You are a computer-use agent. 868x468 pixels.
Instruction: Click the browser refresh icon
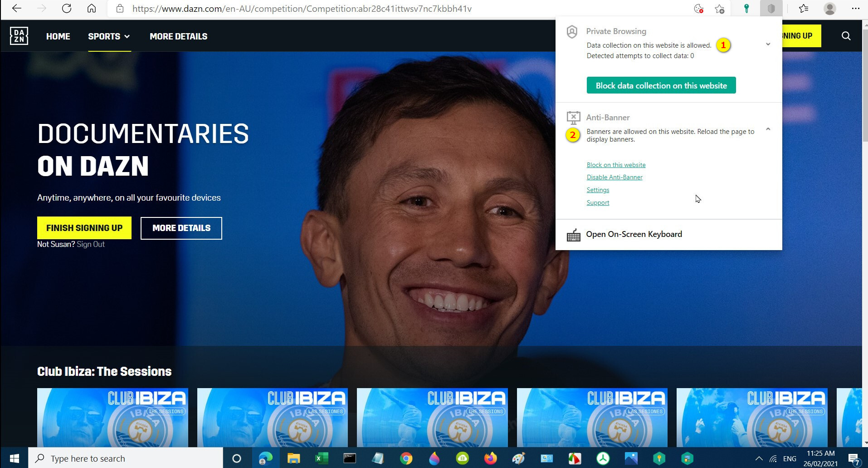[67, 9]
